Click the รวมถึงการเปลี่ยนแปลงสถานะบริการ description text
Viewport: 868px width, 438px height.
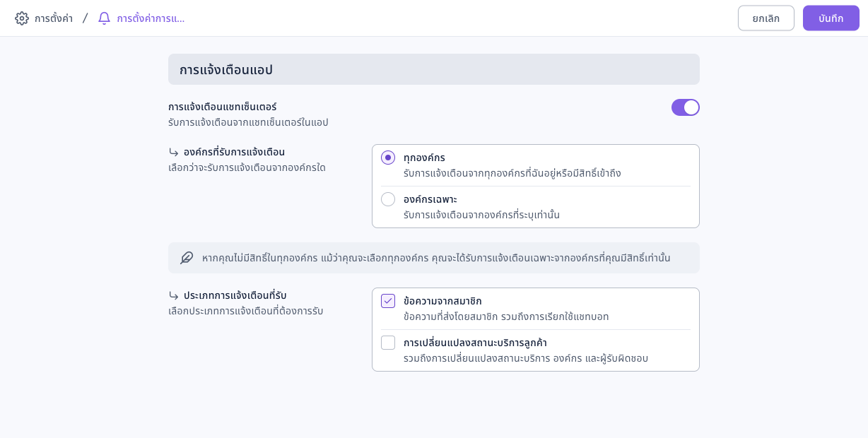[x=526, y=358]
